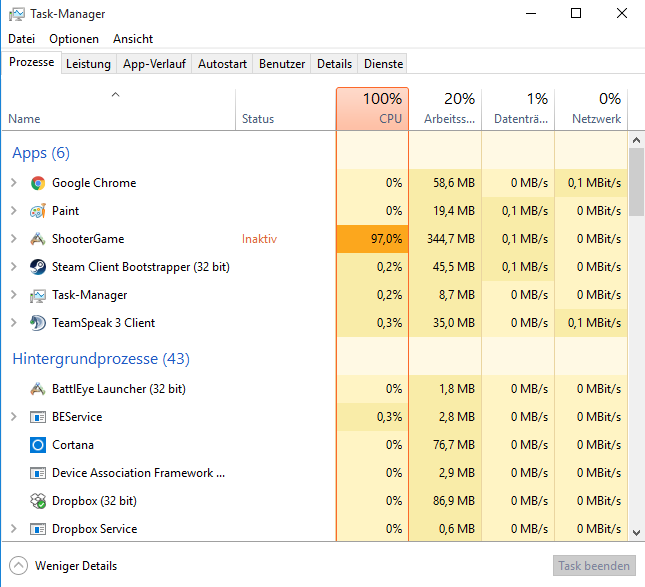Expand the TeamSpeak 3 Client group
Viewport: 645px width, 587px height.
point(14,323)
